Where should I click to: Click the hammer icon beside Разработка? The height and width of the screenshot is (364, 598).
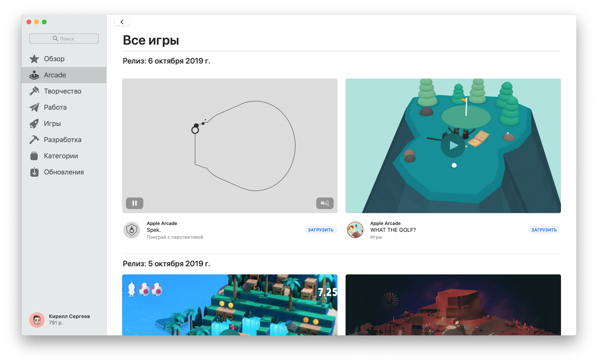click(x=34, y=140)
